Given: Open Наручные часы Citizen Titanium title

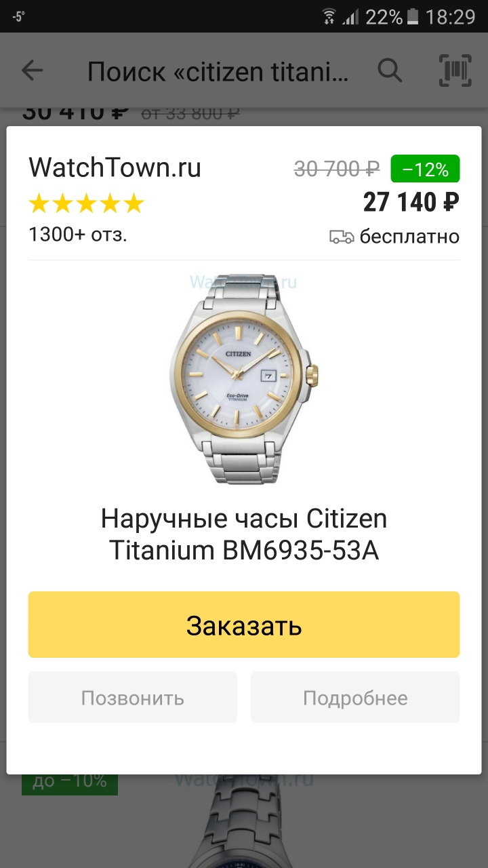Looking at the screenshot, I should coord(244,535).
